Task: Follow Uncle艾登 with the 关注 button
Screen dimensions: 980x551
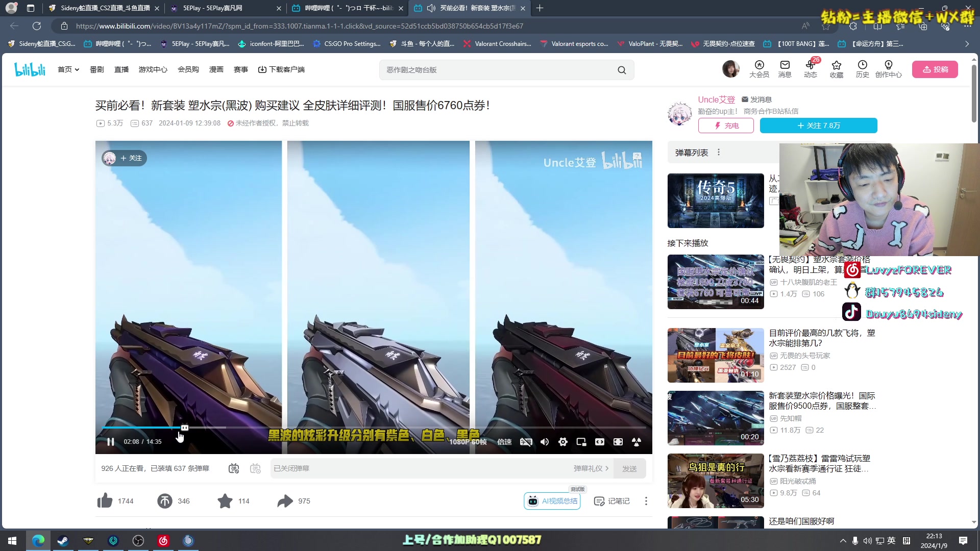Action: pos(818,125)
